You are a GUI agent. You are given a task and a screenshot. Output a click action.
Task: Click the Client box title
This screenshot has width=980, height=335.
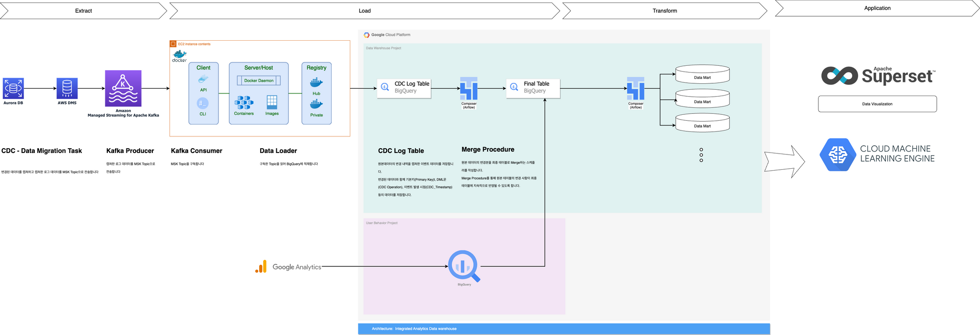click(203, 68)
